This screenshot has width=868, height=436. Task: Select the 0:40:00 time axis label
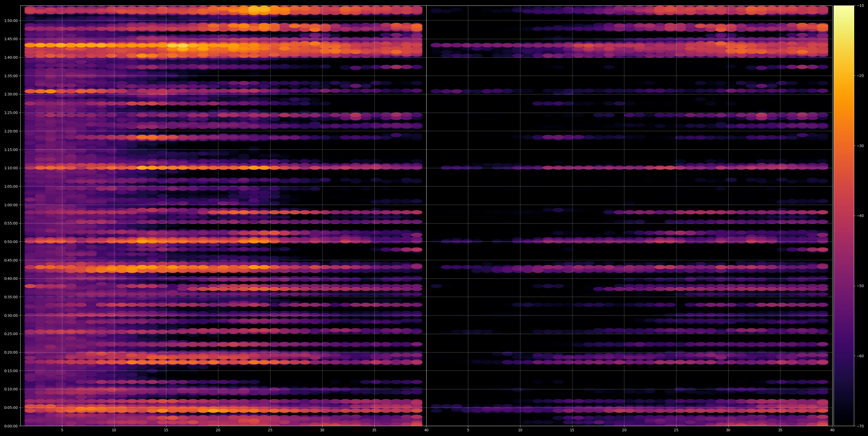(11, 278)
